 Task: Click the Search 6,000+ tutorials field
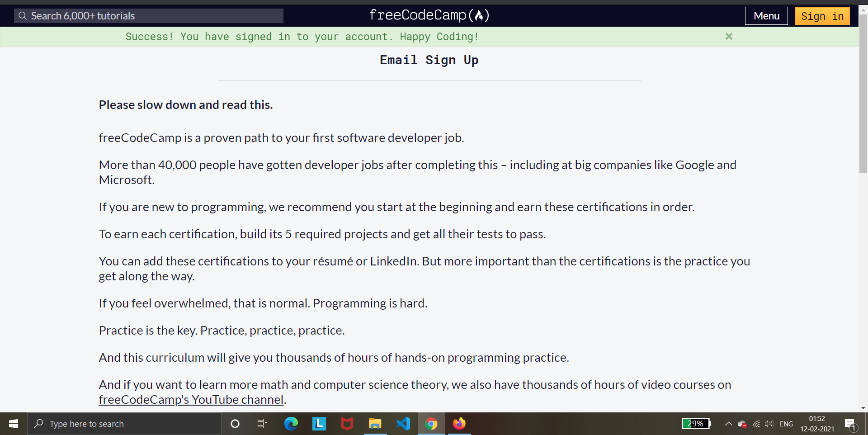tap(148, 15)
